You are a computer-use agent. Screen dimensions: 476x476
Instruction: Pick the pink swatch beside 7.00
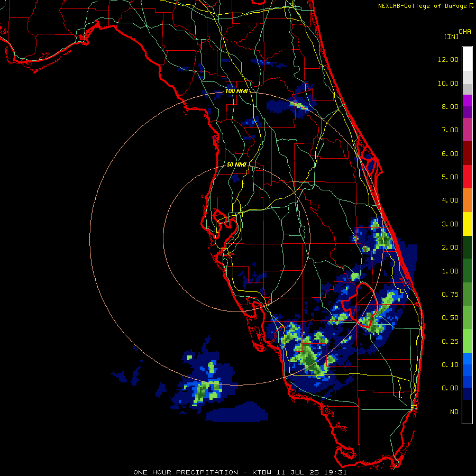click(x=467, y=130)
